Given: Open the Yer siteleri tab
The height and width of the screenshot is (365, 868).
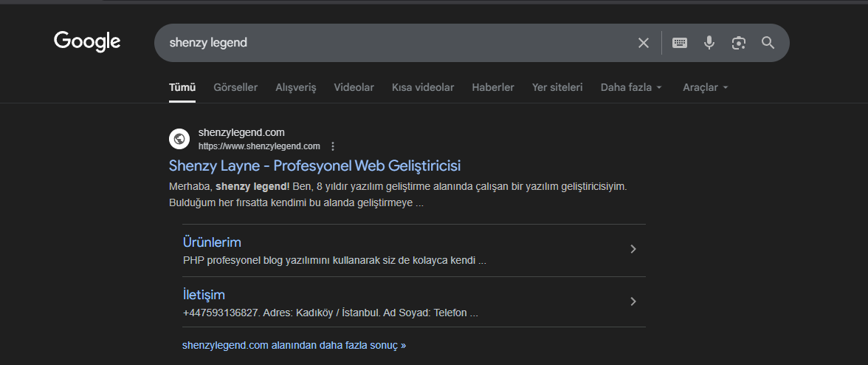Looking at the screenshot, I should pos(557,87).
